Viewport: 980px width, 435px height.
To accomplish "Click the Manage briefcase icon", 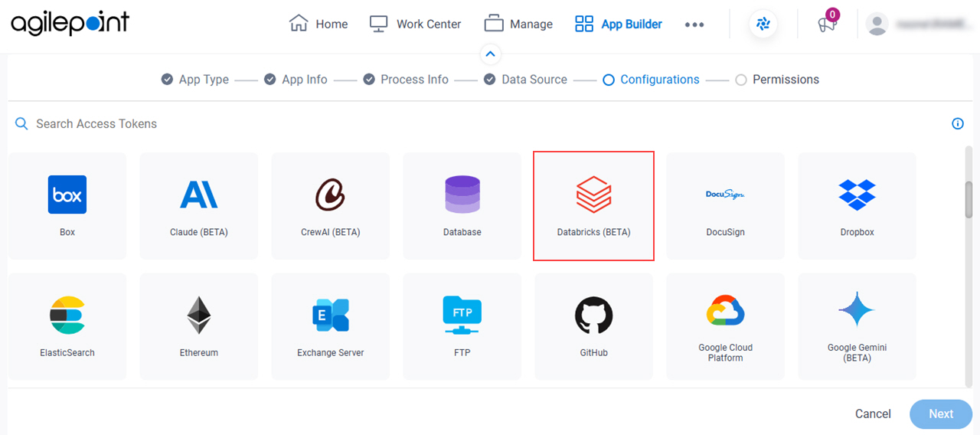I will (494, 24).
